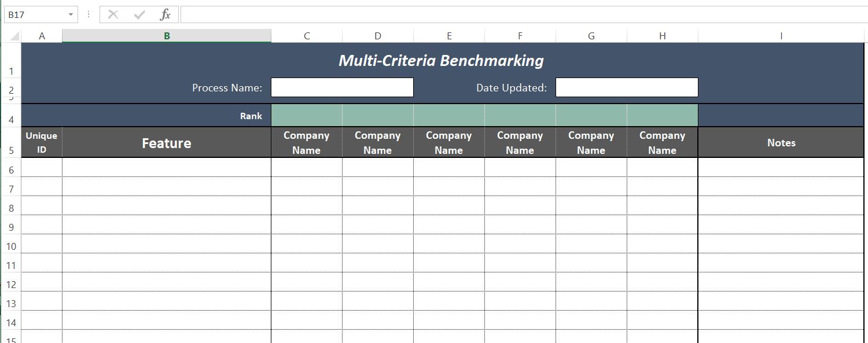This screenshot has width=868, height=343.
Task: Open the Name Box dropdown arrow
Action: pos(71,15)
